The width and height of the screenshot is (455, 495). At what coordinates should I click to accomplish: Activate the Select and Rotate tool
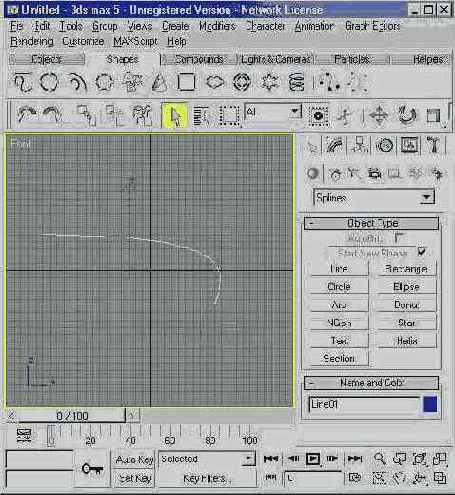click(407, 116)
